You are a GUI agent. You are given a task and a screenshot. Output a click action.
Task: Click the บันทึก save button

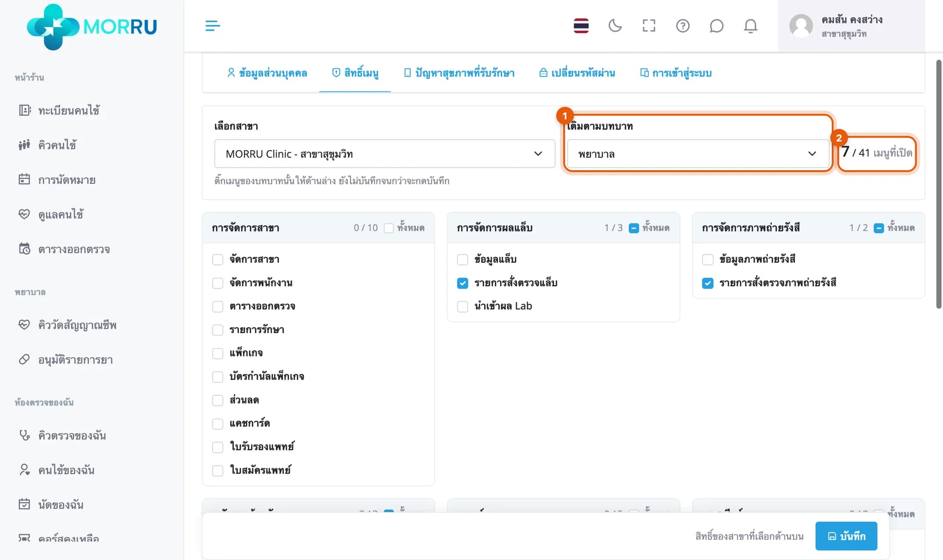tap(846, 536)
